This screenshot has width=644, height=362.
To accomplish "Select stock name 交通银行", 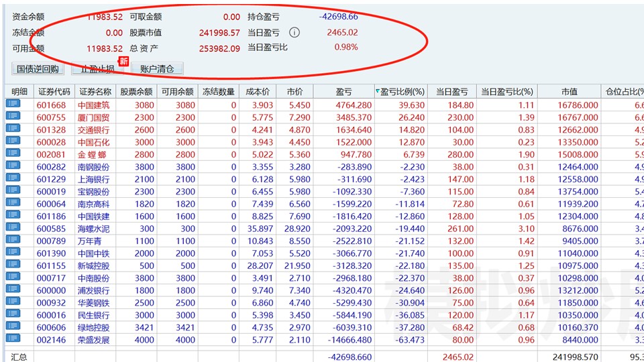I will (94, 129).
